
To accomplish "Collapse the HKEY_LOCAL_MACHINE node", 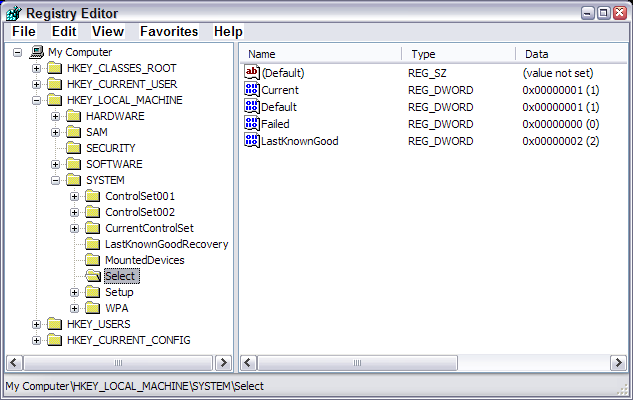I will pos(36,101).
